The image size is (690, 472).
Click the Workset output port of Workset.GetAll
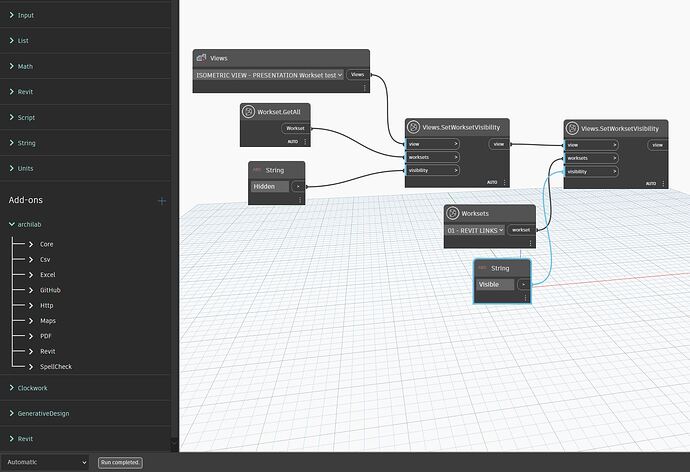click(x=295, y=128)
